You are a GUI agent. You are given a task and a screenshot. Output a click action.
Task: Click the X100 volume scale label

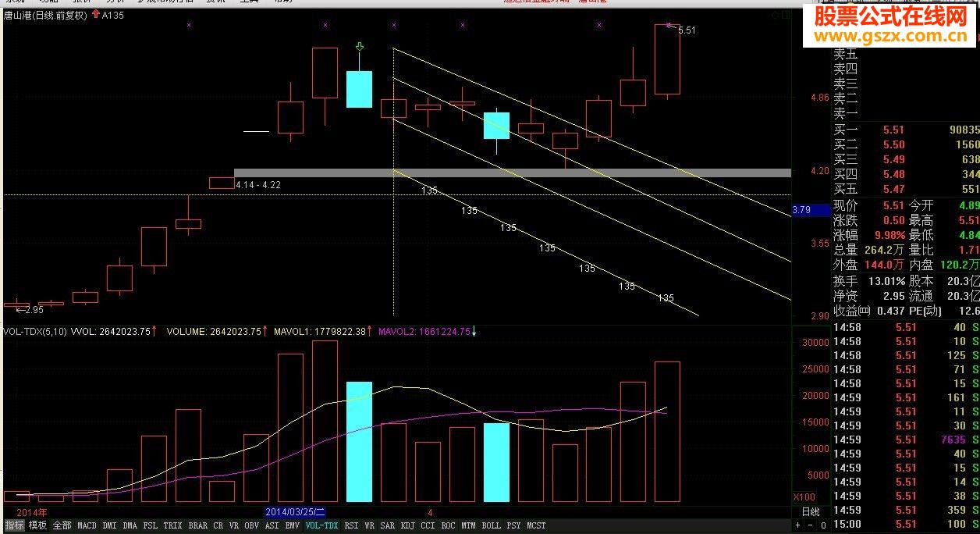(804, 497)
